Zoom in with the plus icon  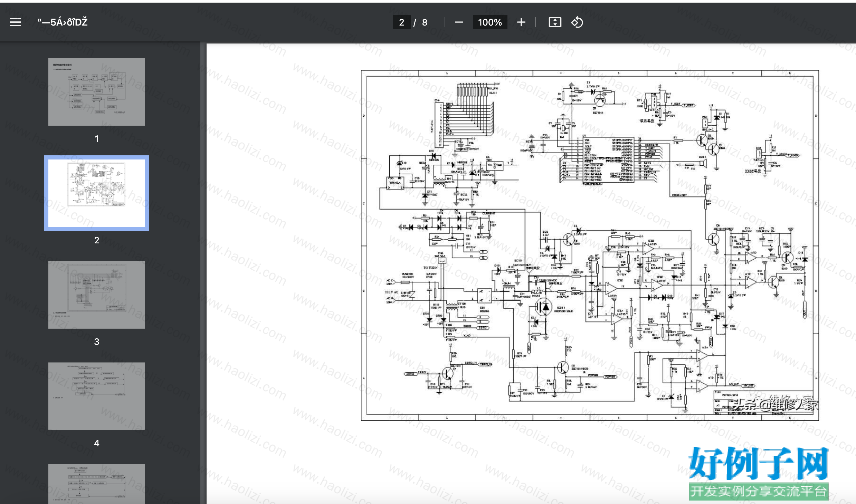(521, 22)
